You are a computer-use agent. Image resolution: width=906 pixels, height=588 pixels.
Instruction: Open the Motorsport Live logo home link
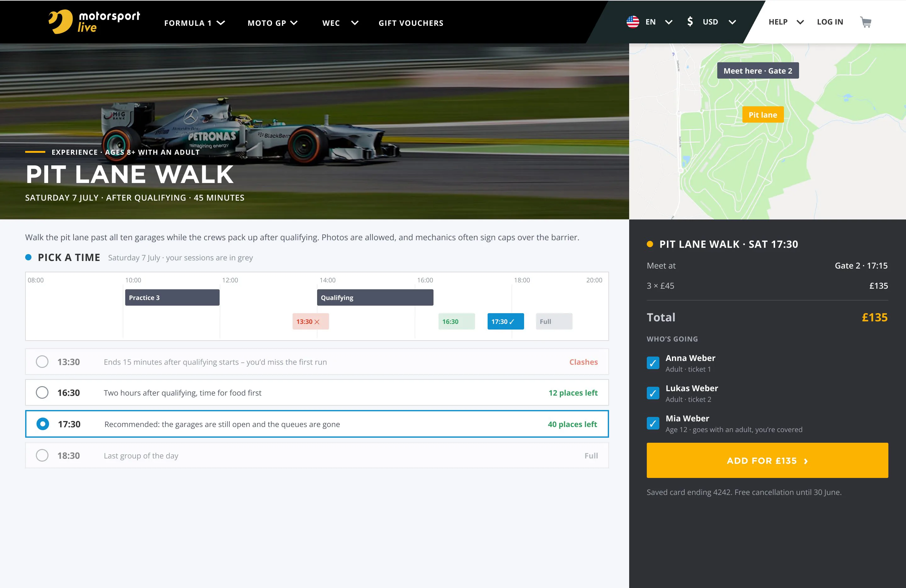(x=94, y=22)
